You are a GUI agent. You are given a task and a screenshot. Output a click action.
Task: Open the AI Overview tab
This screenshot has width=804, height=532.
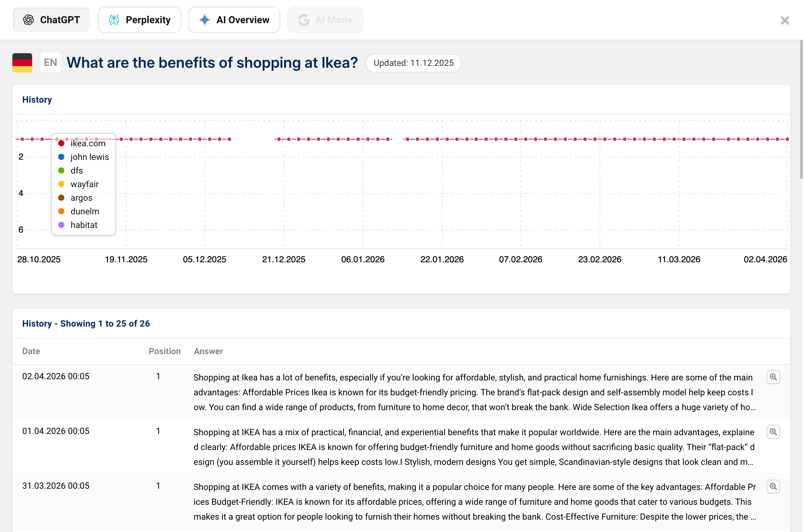coord(234,20)
